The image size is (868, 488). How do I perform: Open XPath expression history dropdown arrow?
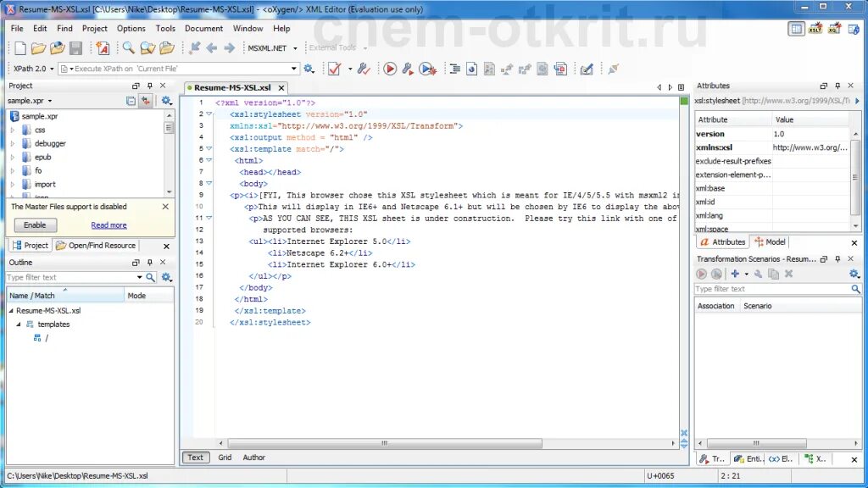[293, 69]
